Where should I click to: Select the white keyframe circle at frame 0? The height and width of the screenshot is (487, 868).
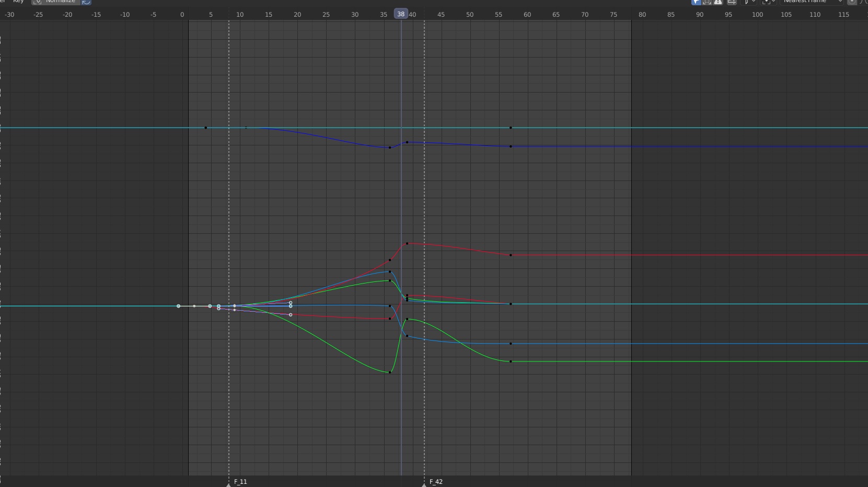click(178, 306)
